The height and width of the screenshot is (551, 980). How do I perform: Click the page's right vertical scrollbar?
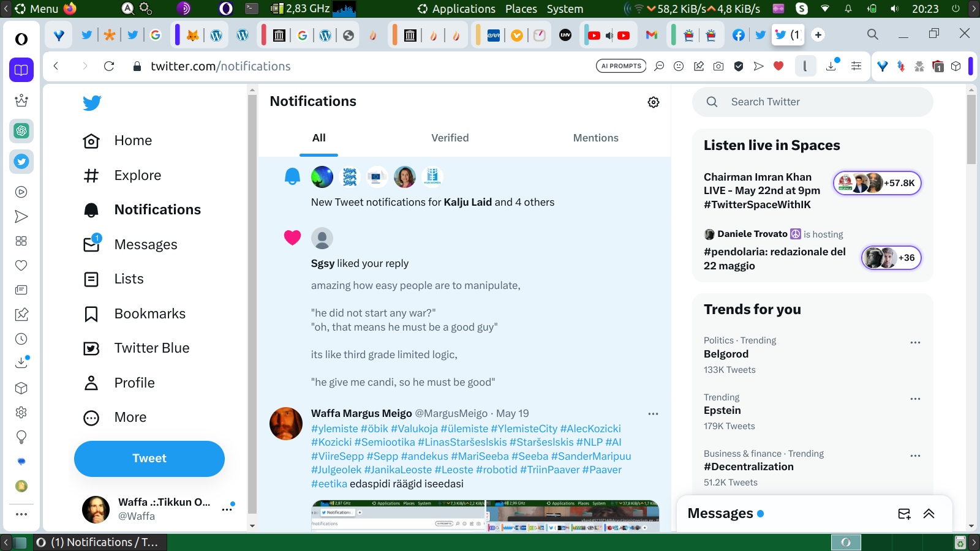point(971,306)
